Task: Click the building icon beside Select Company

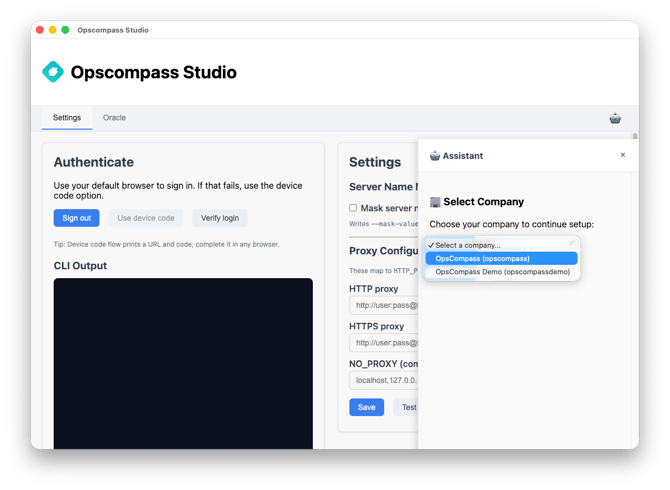Action: (x=435, y=202)
